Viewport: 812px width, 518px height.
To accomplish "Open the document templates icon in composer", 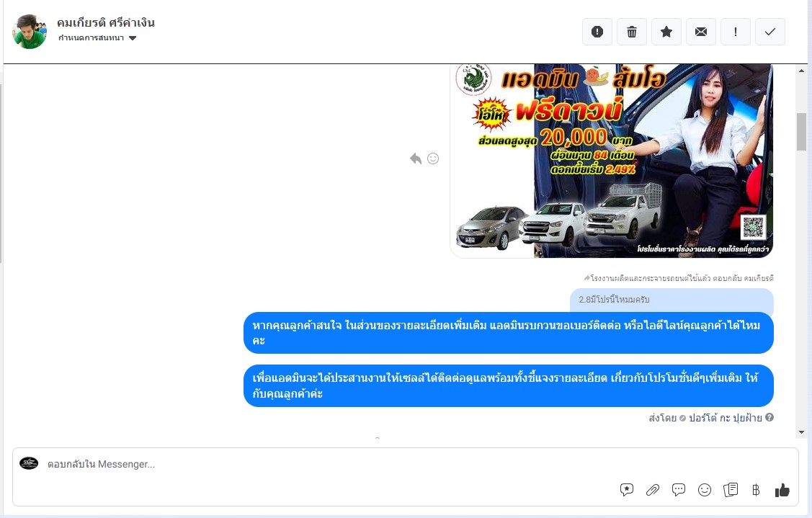I will [x=731, y=490].
